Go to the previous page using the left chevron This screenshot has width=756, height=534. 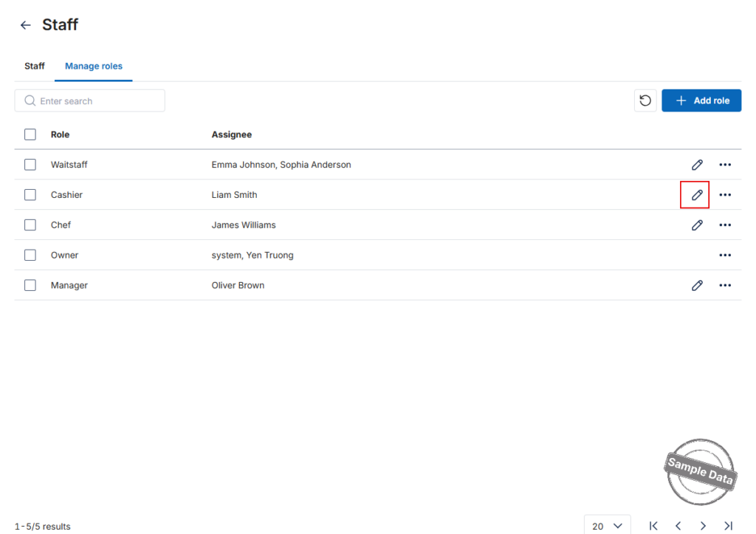tap(678, 526)
